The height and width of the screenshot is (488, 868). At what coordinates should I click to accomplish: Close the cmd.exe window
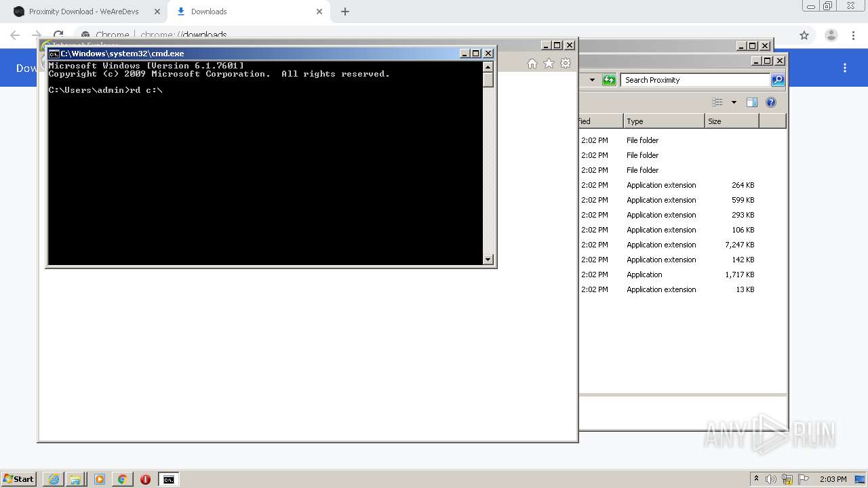[x=488, y=54]
